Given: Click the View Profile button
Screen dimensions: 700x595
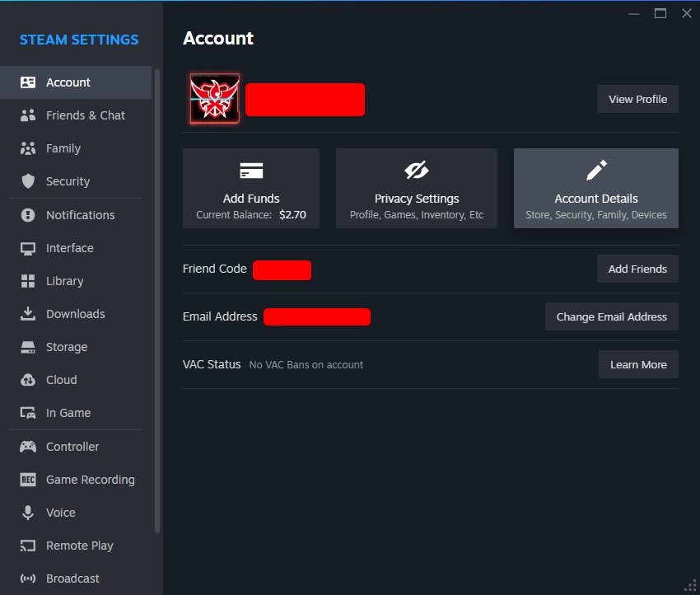Looking at the screenshot, I should 637,99.
